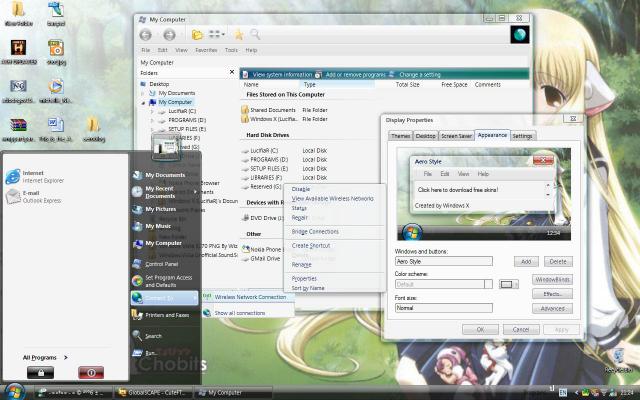
Task: Open Printers and Faxes from Start menu
Action: point(167,315)
